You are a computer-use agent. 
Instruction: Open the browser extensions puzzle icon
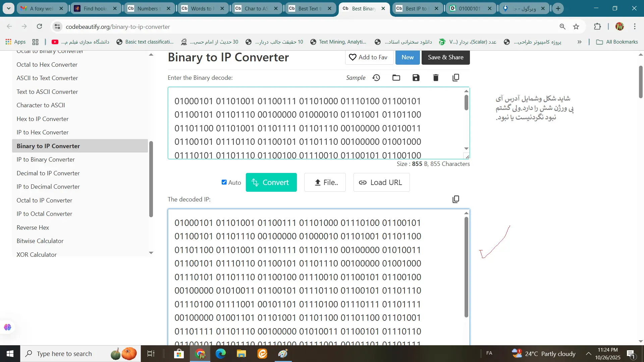(x=597, y=26)
